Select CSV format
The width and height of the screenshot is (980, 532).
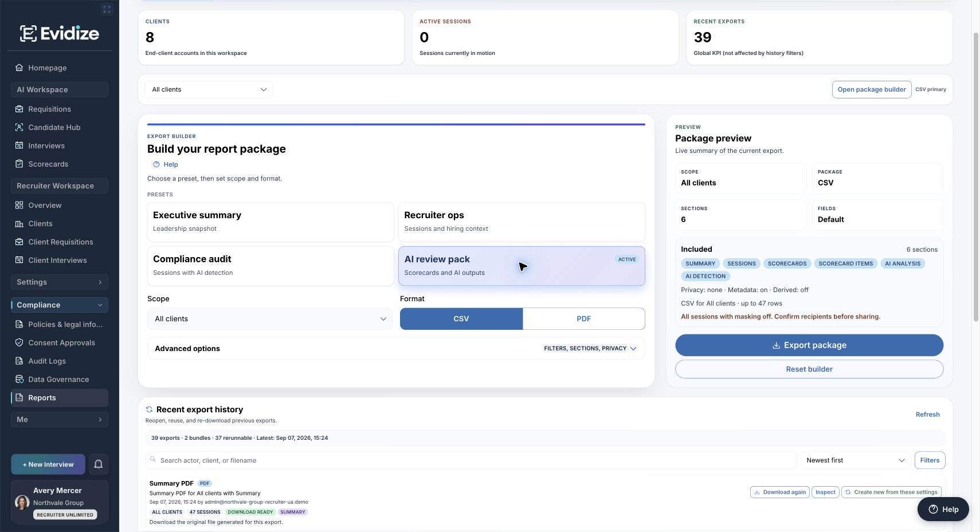(x=461, y=319)
